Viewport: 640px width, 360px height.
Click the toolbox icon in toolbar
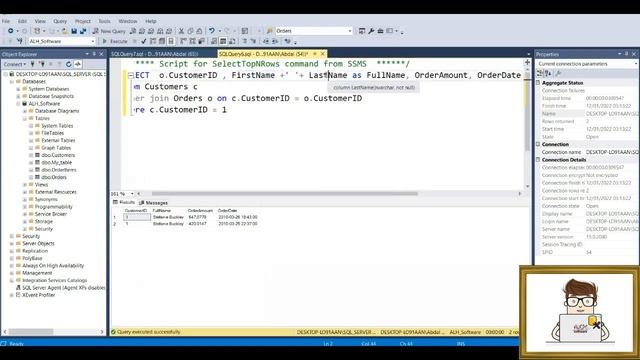point(380,31)
